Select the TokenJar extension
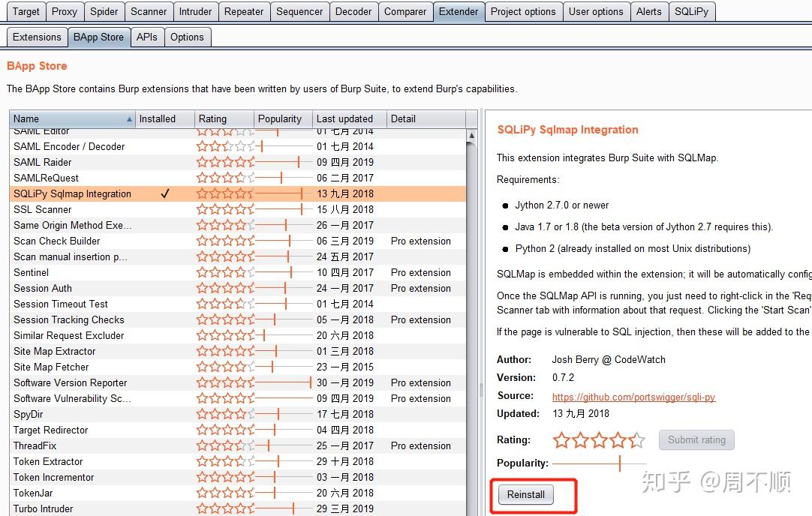 tap(238, 493)
